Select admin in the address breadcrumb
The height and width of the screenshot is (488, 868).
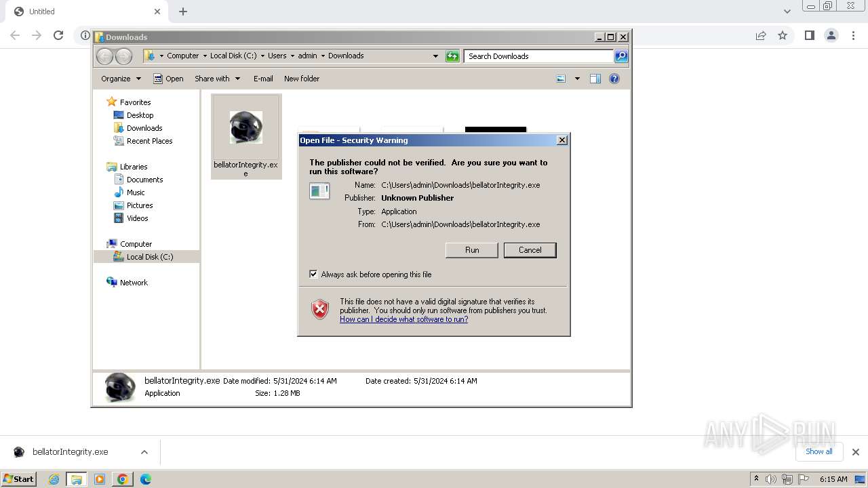(307, 56)
